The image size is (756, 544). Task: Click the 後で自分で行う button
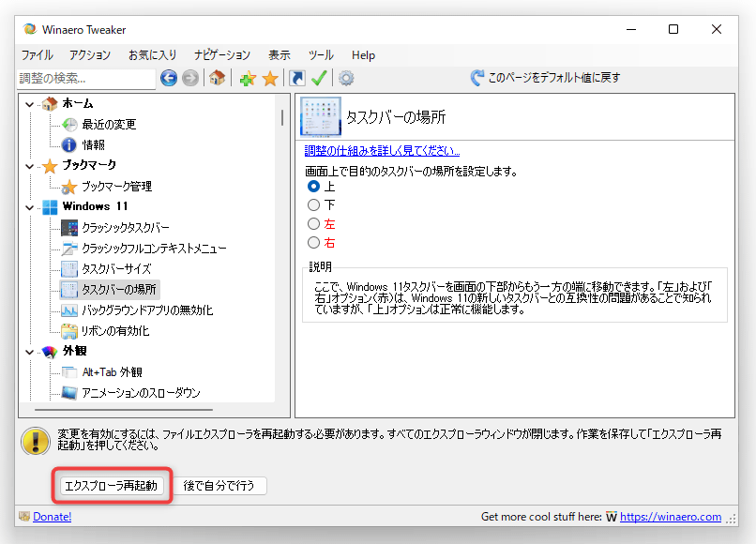[x=219, y=486]
